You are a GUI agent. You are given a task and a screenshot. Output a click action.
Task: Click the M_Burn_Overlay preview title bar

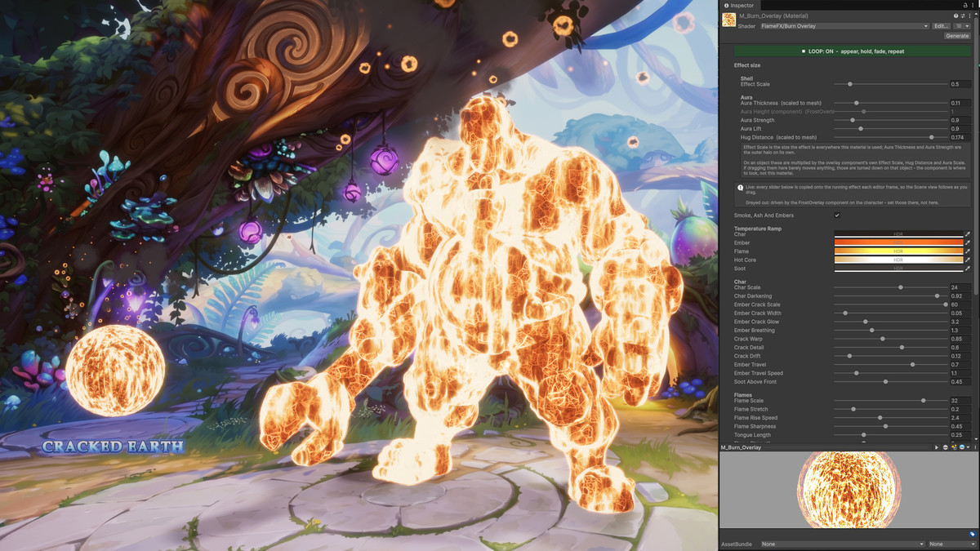(x=825, y=447)
